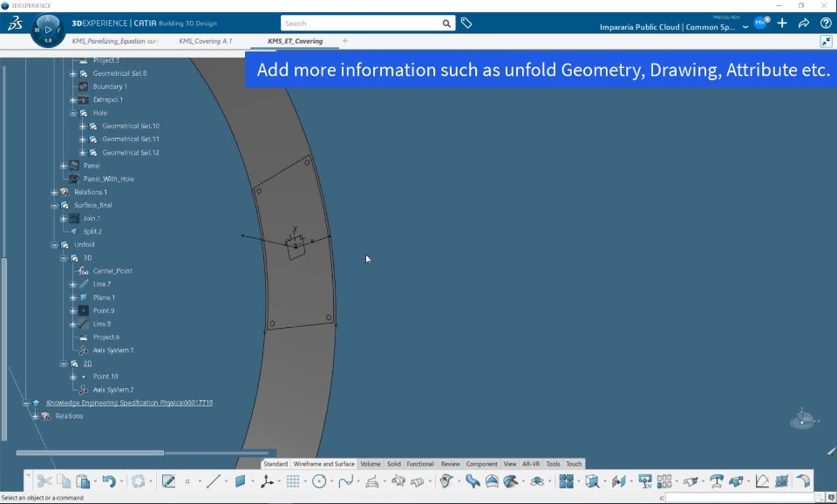Select the Point creation tool
837x504 pixels.
187,481
